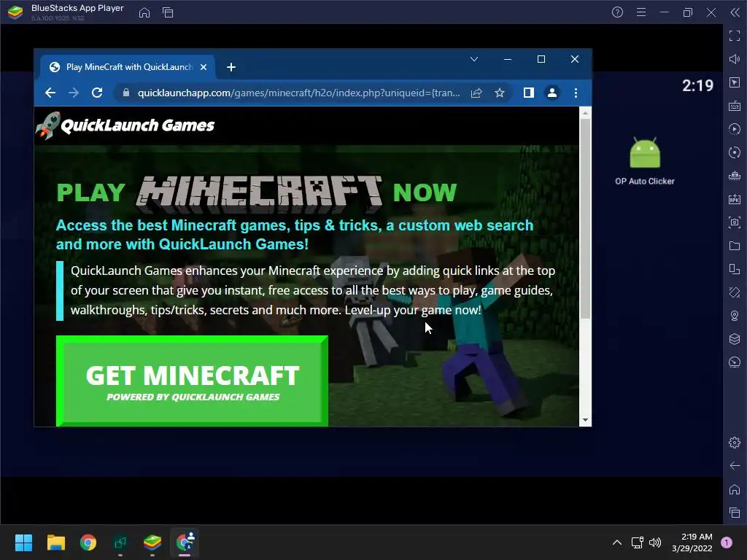Show hidden system tray icons

(x=617, y=542)
